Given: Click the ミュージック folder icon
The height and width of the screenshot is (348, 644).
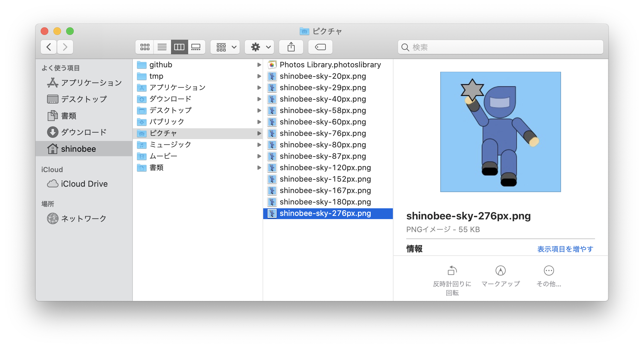Looking at the screenshot, I should (x=142, y=145).
